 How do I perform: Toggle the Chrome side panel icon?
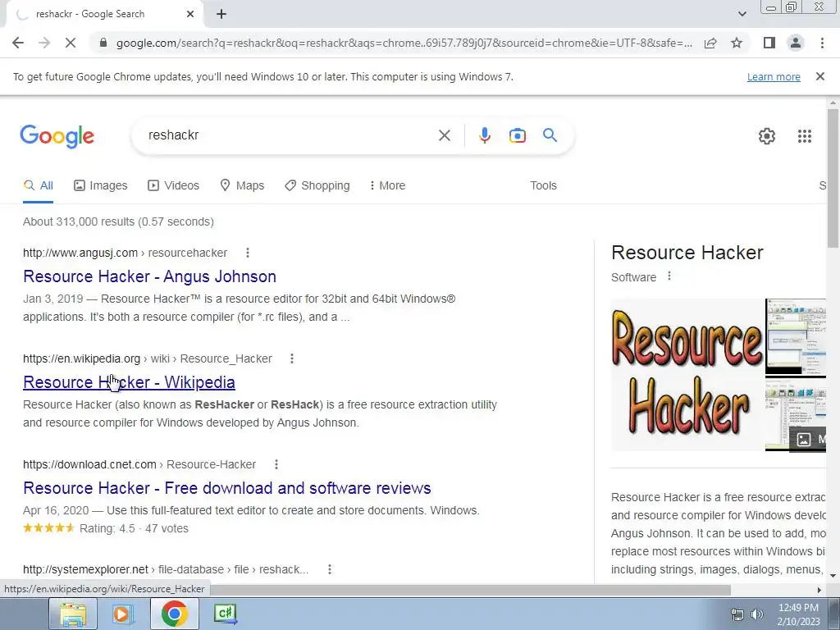point(769,43)
